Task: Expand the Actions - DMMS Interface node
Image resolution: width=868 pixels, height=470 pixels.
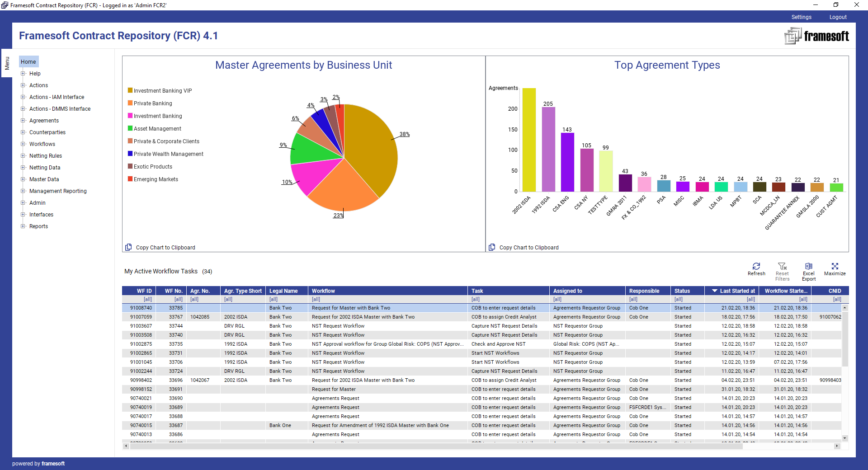Action: [x=23, y=108]
